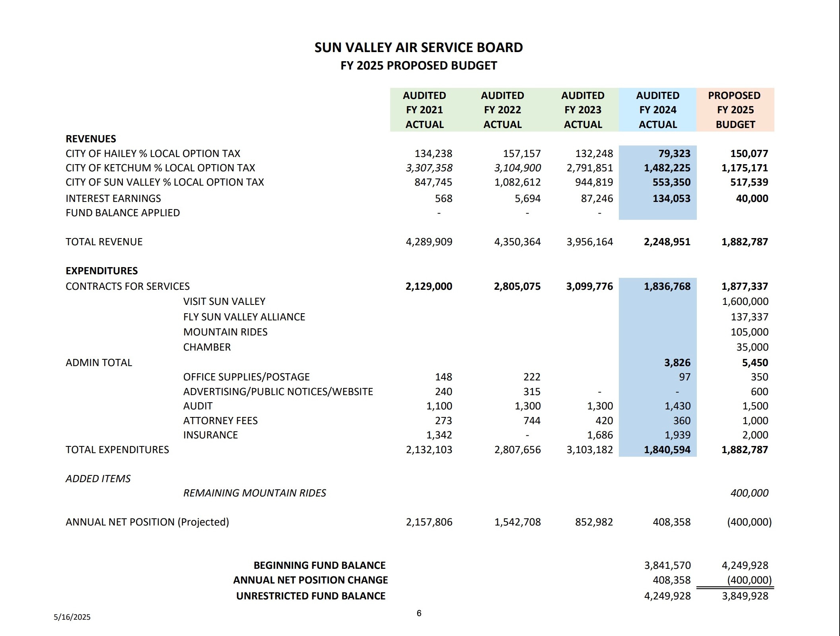Screen dimensions: 840x636
Task: Click the EXPENDITURES section heading
Action: [x=101, y=271]
